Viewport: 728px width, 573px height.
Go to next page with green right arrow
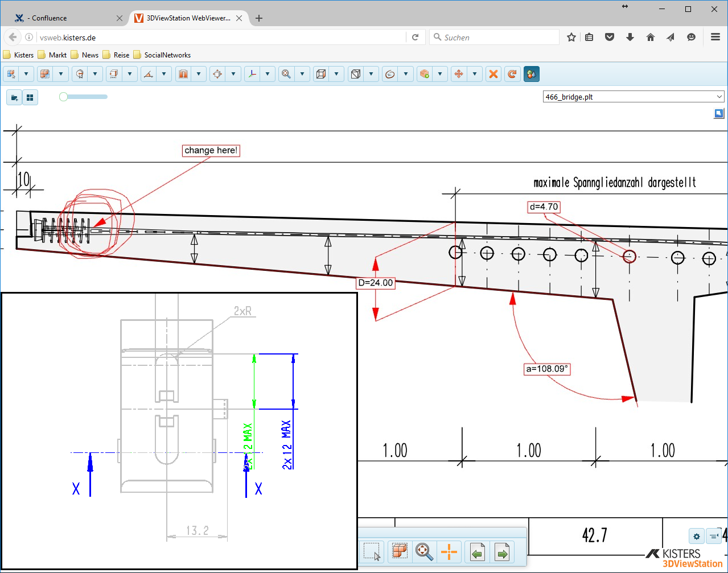[x=502, y=551]
